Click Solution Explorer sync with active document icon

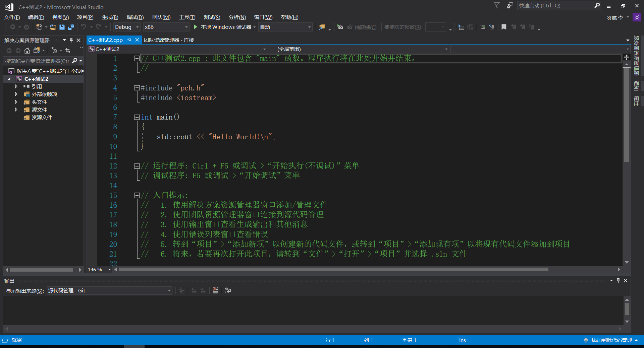[x=68, y=51]
